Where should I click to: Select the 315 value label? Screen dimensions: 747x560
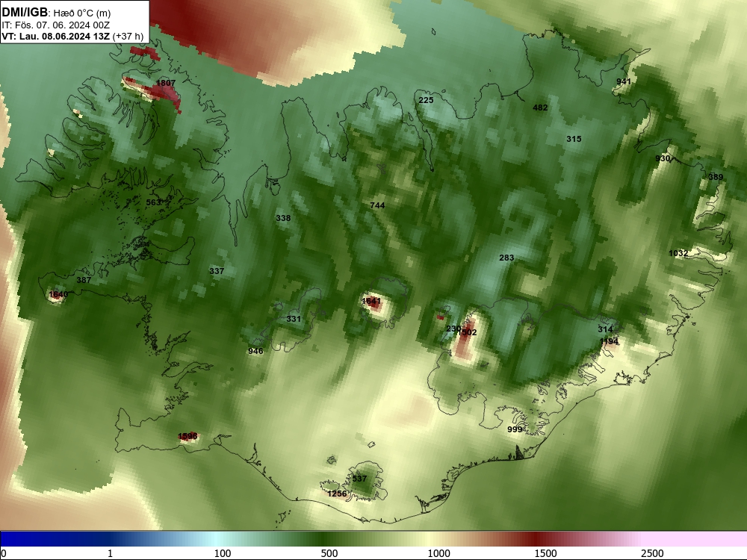pos(574,139)
